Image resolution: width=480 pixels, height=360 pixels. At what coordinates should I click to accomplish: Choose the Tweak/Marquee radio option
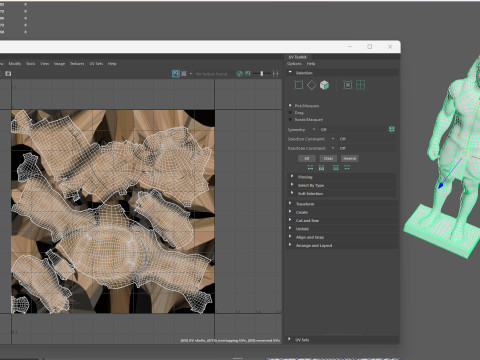pyautogui.click(x=290, y=119)
